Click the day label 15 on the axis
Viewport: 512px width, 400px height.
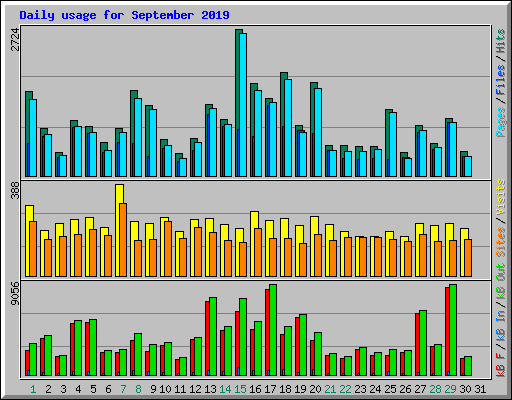240,389
